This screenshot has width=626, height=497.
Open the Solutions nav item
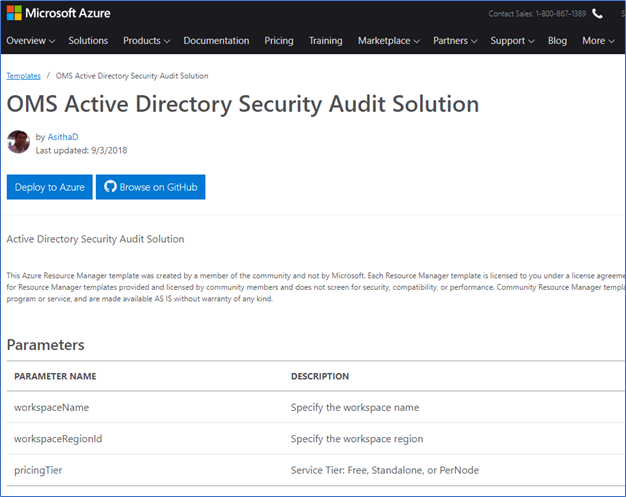tap(88, 41)
